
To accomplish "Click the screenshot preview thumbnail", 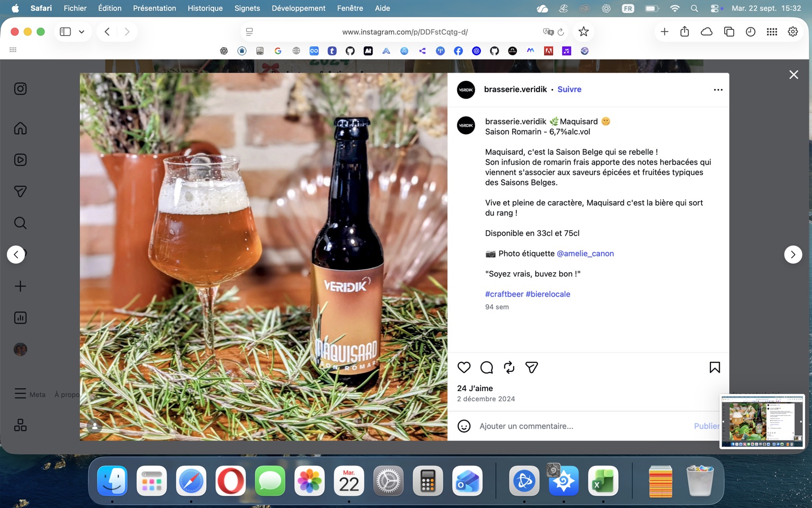I will click(x=762, y=422).
